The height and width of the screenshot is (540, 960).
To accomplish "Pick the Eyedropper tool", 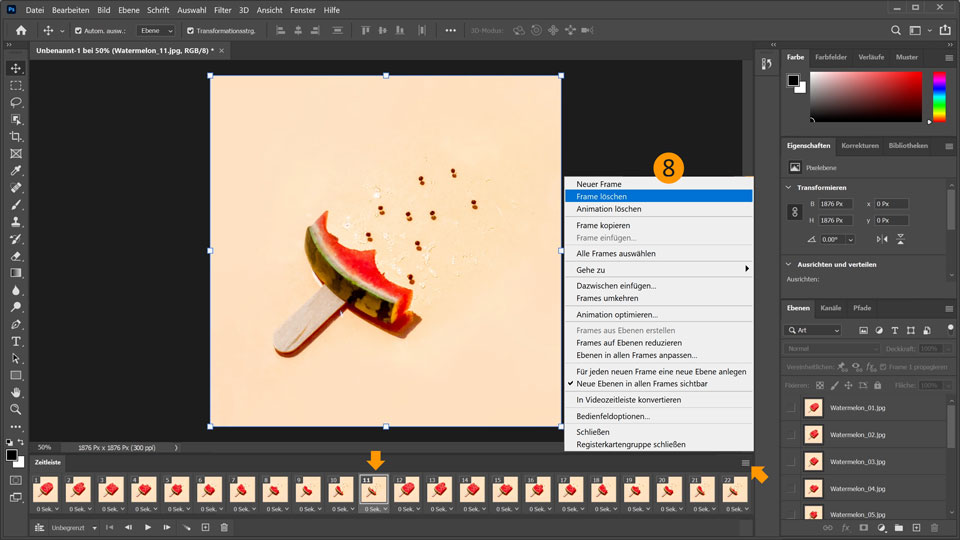I will coord(16,170).
